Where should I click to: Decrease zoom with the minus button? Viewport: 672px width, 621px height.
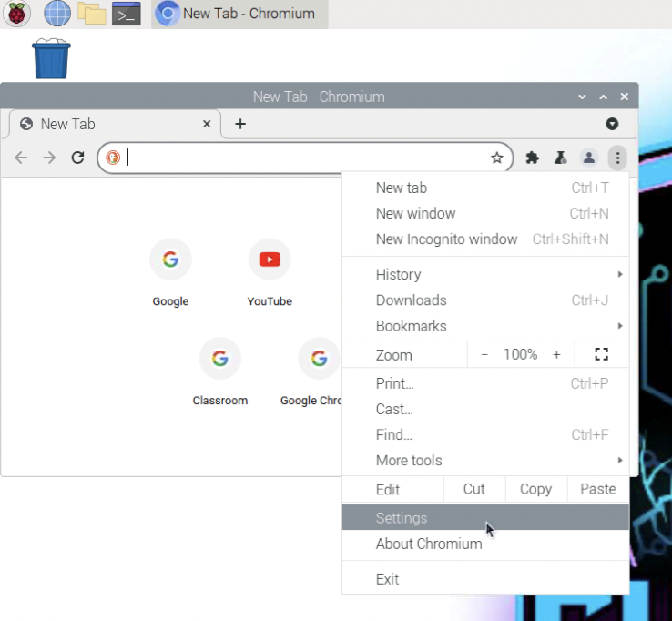pyautogui.click(x=484, y=354)
